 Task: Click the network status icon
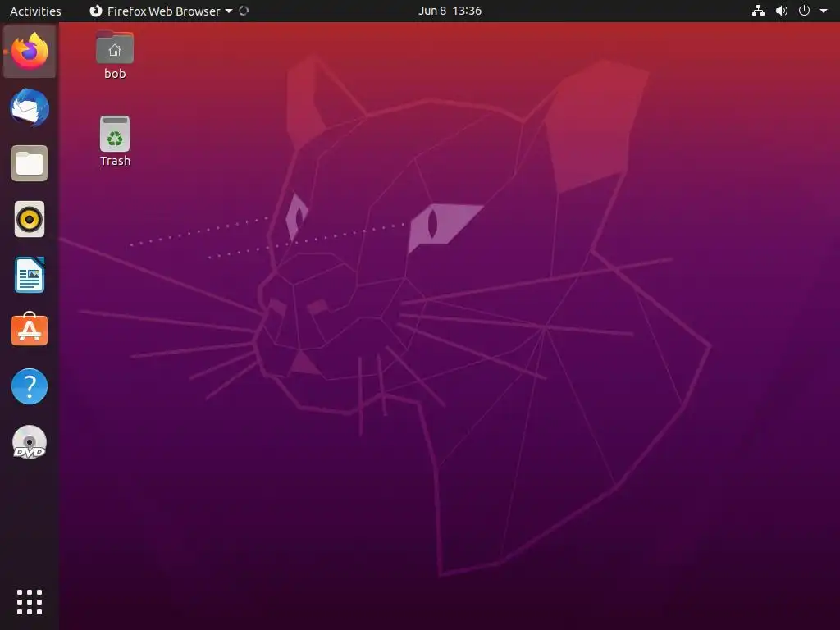point(758,11)
